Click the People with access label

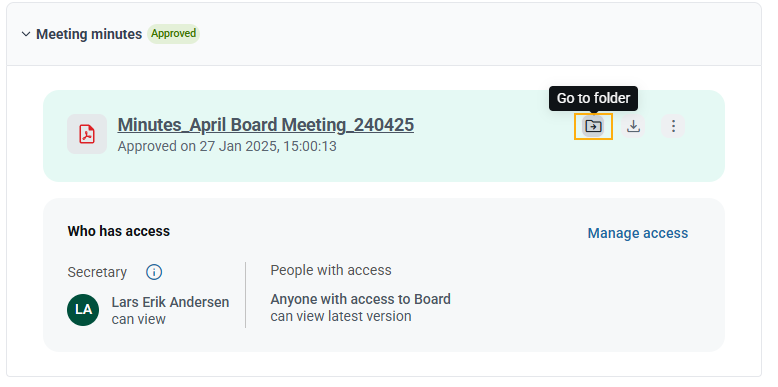331,270
